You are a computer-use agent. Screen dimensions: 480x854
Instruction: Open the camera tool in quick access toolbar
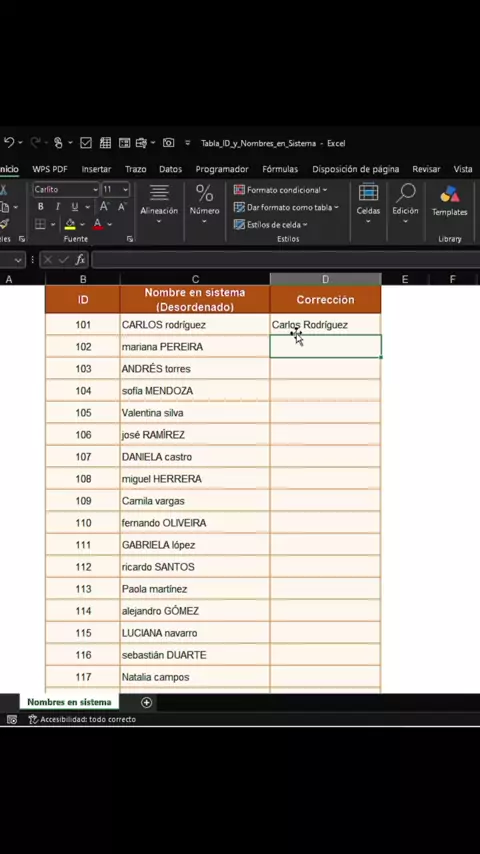coord(168,143)
